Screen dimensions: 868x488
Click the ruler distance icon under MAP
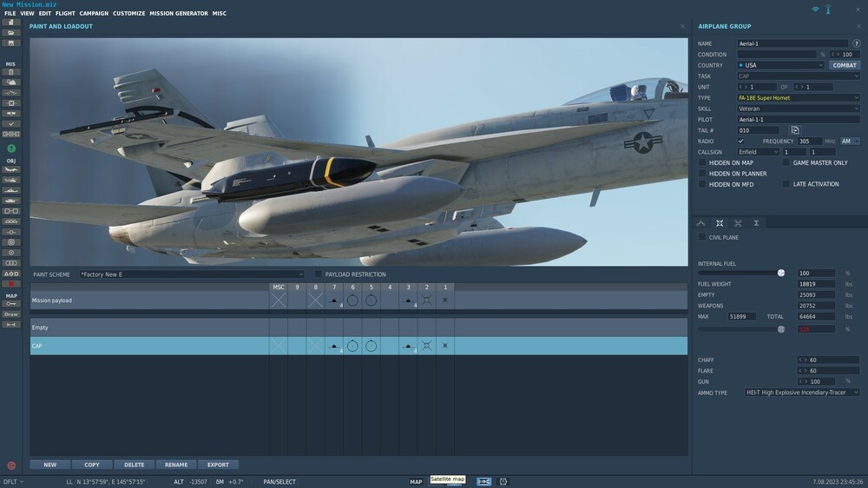(x=10, y=325)
